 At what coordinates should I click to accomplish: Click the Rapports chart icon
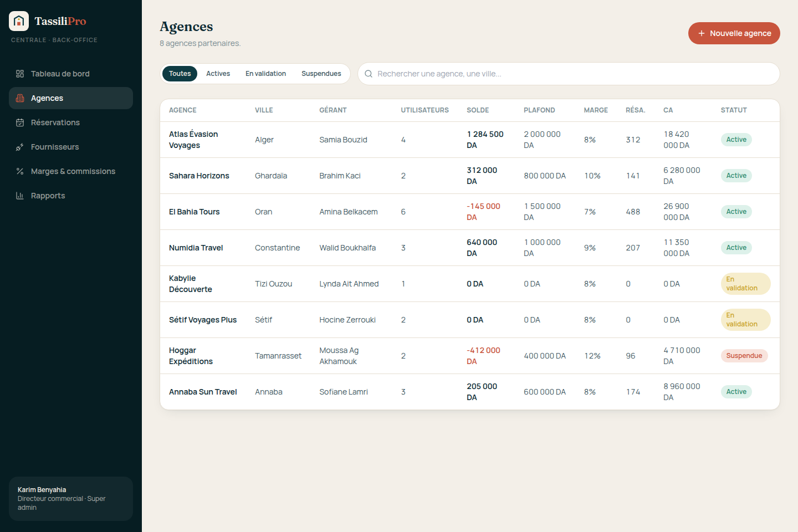click(20, 196)
